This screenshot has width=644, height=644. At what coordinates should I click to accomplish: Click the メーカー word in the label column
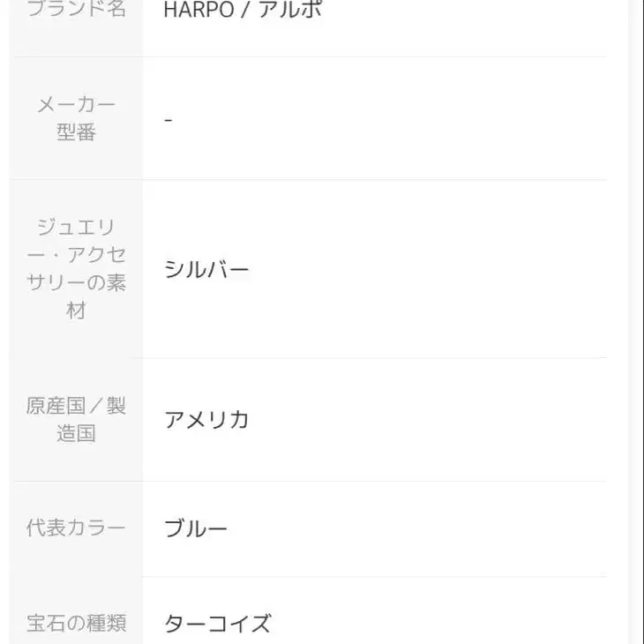[76, 105]
